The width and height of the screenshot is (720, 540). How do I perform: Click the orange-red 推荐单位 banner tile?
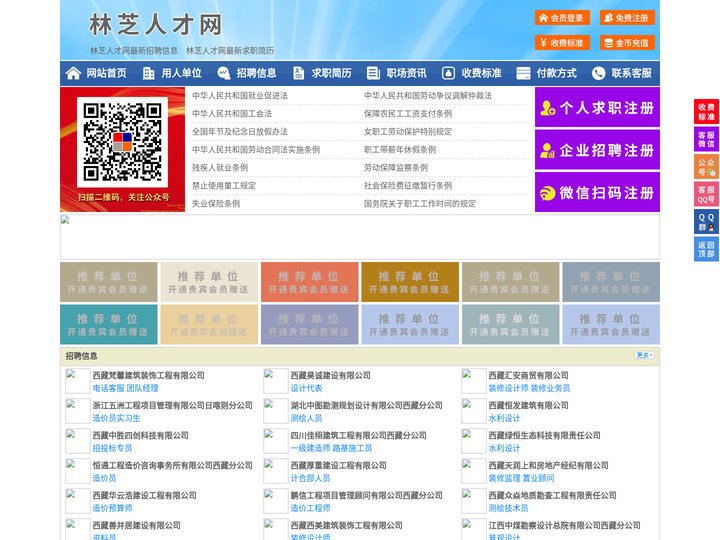(x=309, y=282)
